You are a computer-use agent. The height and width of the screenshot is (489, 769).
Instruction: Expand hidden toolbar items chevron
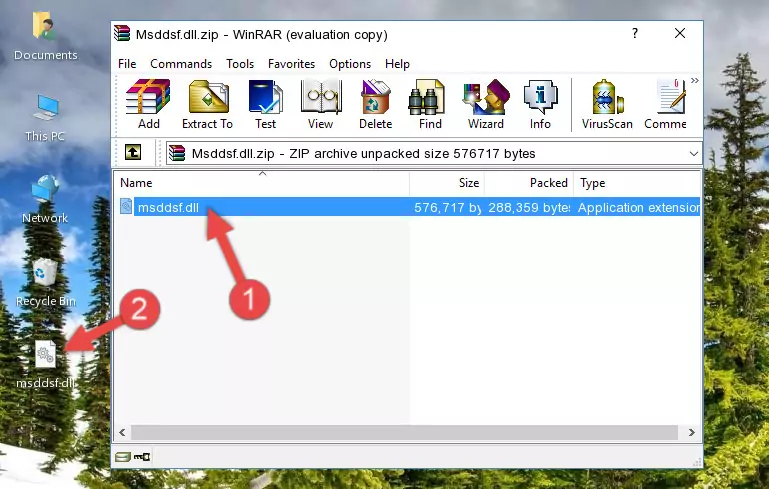tap(694, 80)
